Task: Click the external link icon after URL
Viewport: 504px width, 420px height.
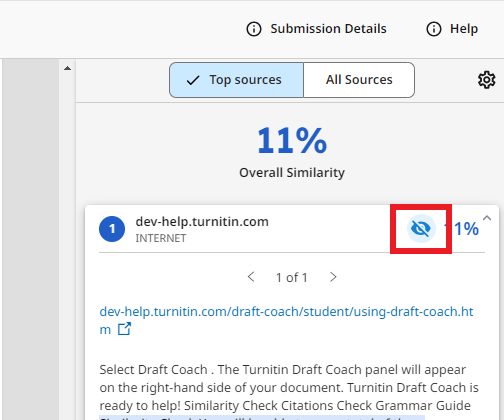Action: point(124,329)
